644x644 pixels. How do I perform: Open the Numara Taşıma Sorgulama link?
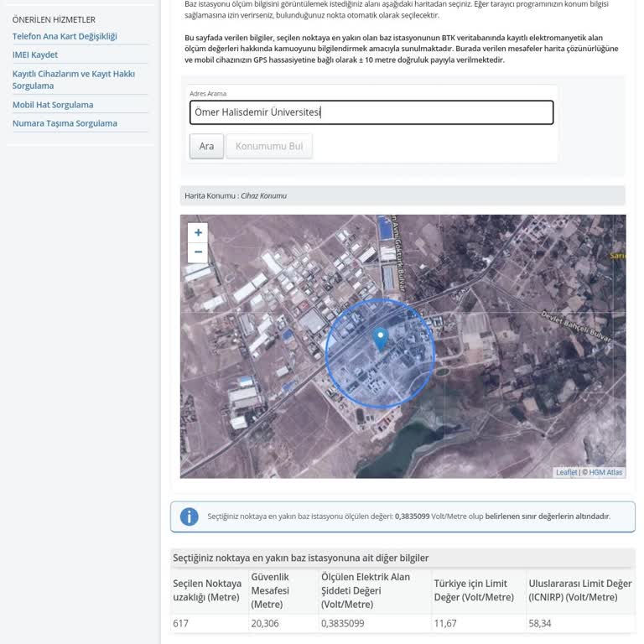tap(65, 123)
